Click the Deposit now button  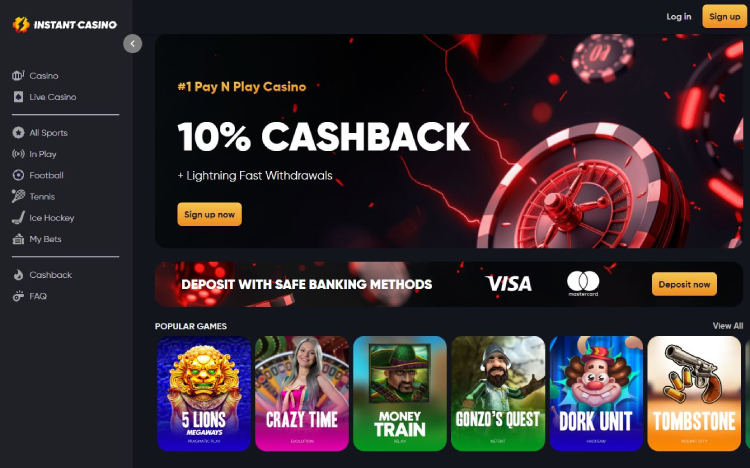[x=684, y=284]
